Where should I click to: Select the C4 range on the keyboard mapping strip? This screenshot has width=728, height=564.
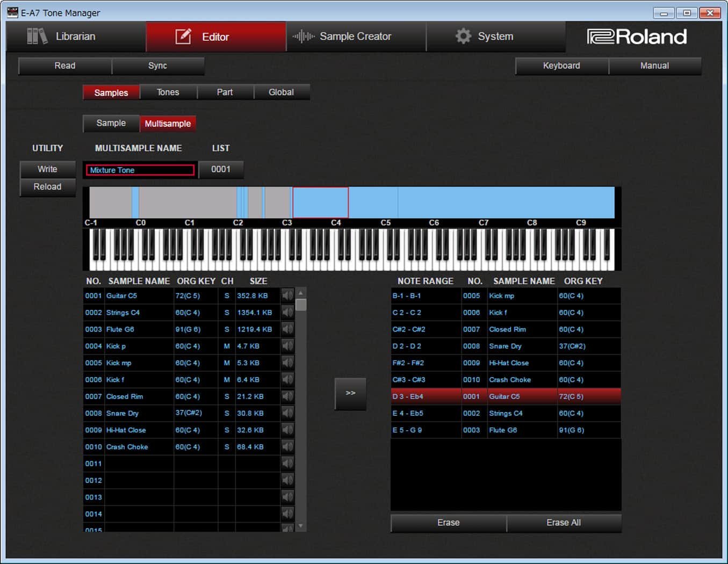pyautogui.click(x=321, y=203)
